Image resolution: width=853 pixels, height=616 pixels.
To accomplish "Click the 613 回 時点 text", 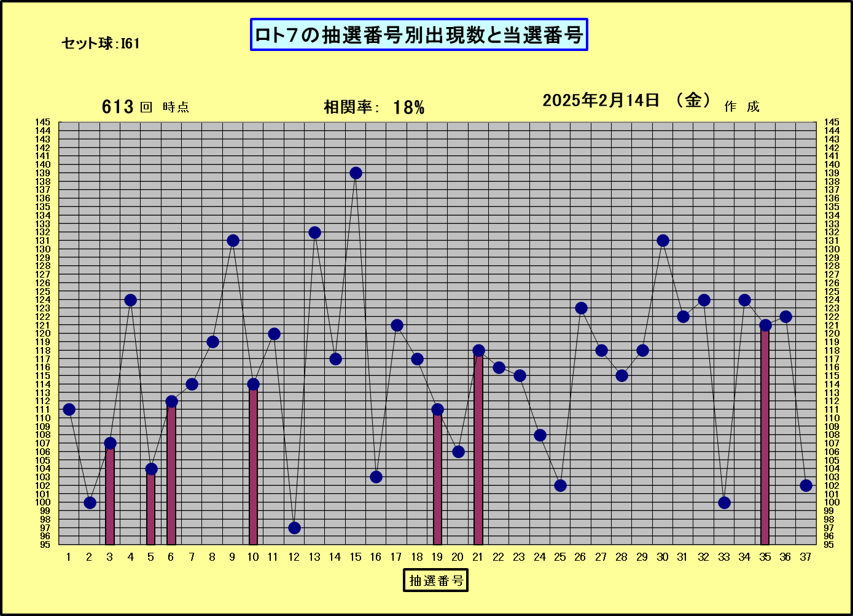I will 146,107.
